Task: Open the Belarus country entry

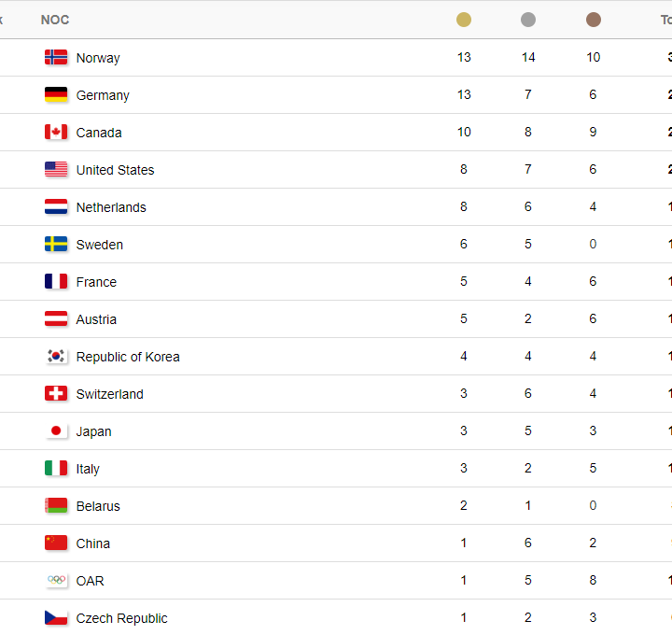Action: pyautogui.click(x=98, y=506)
